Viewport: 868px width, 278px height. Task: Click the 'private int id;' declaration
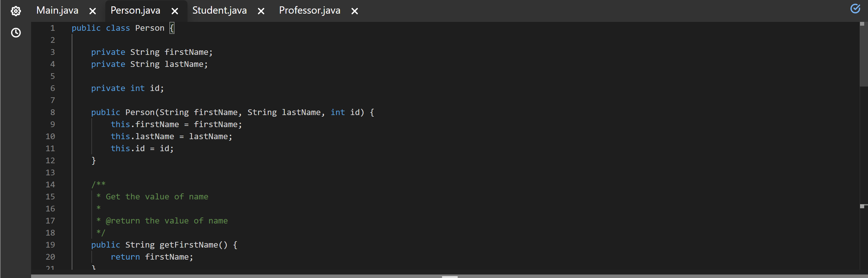[x=127, y=88]
